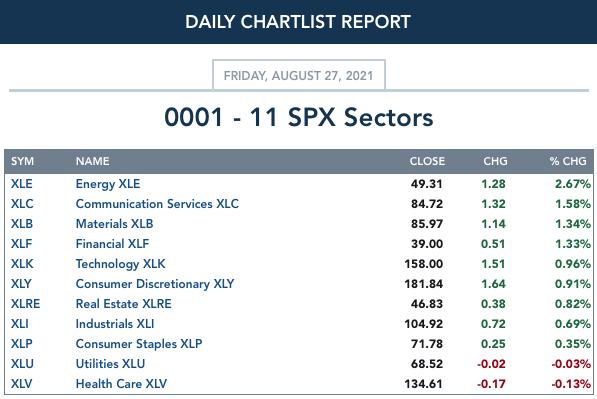Click the XLK symbol link
Viewport: 597px width, 399px height.
pyautogui.click(x=22, y=264)
